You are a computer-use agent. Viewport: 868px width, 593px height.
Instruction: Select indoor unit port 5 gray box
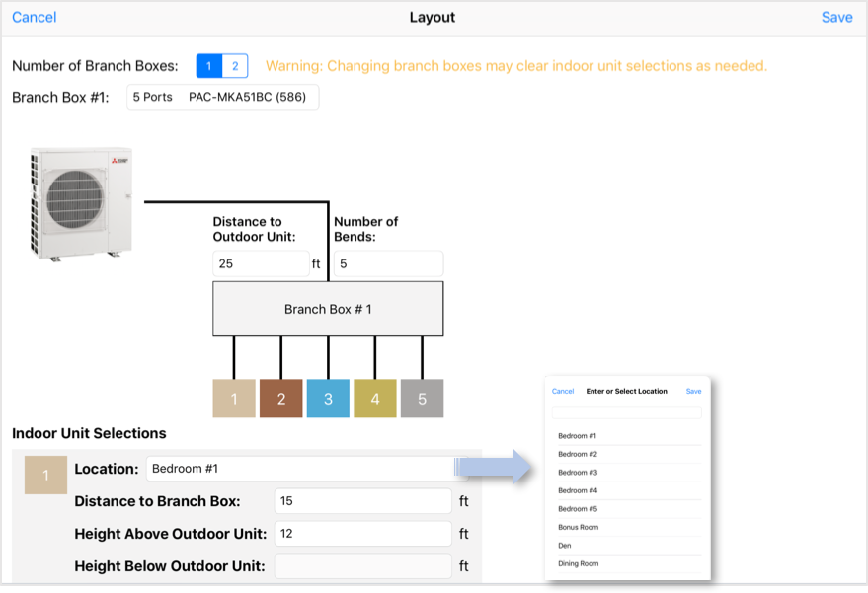tap(422, 399)
